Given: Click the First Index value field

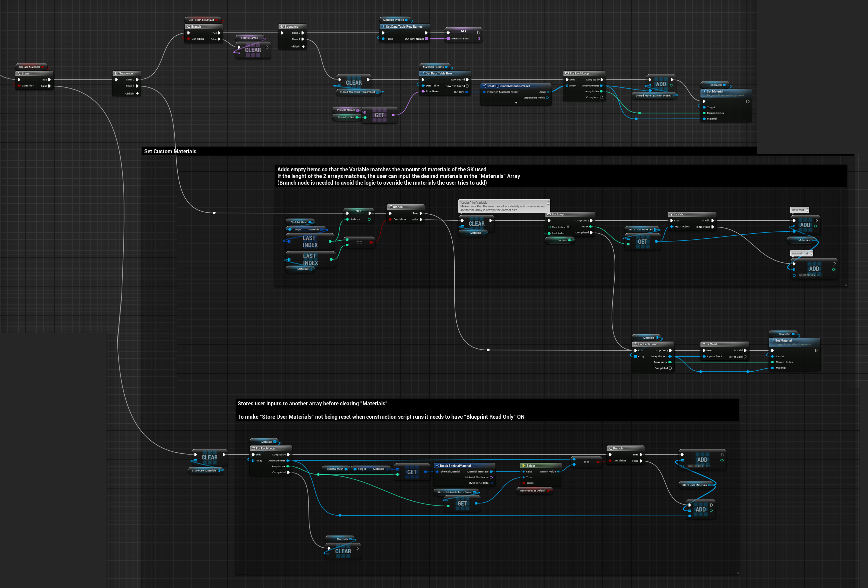Looking at the screenshot, I should point(568,227).
